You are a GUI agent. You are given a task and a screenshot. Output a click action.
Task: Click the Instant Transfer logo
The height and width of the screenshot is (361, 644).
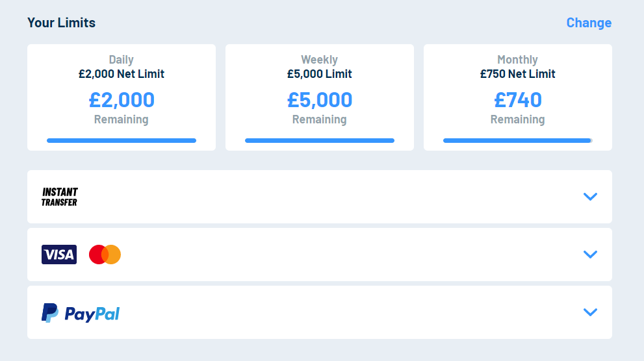(60, 197)
